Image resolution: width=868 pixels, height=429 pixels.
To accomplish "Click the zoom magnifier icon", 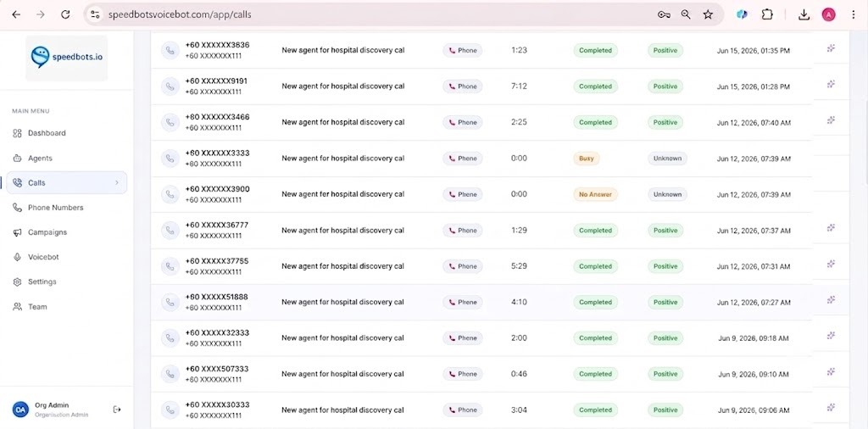I will (x=686, y=15).
